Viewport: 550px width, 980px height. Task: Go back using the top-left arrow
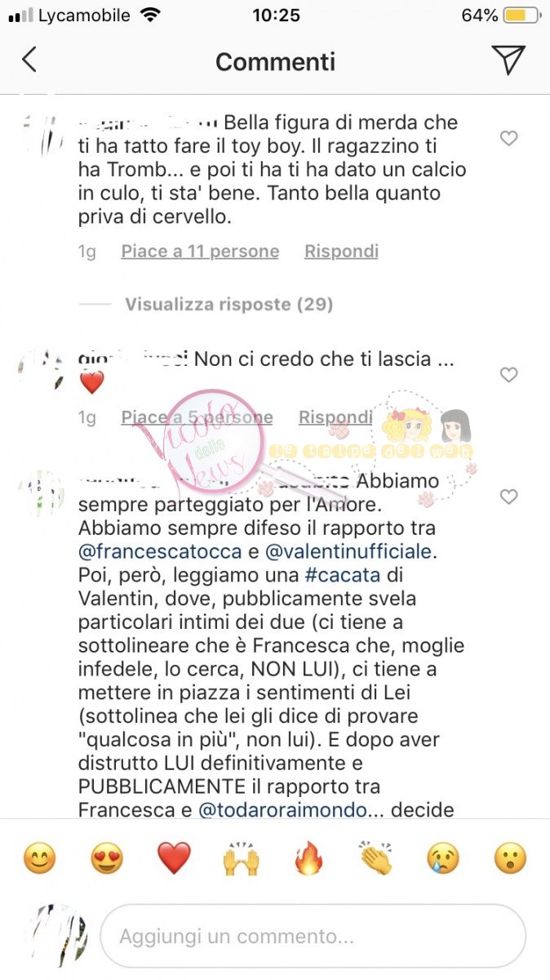tap(29, 60)
